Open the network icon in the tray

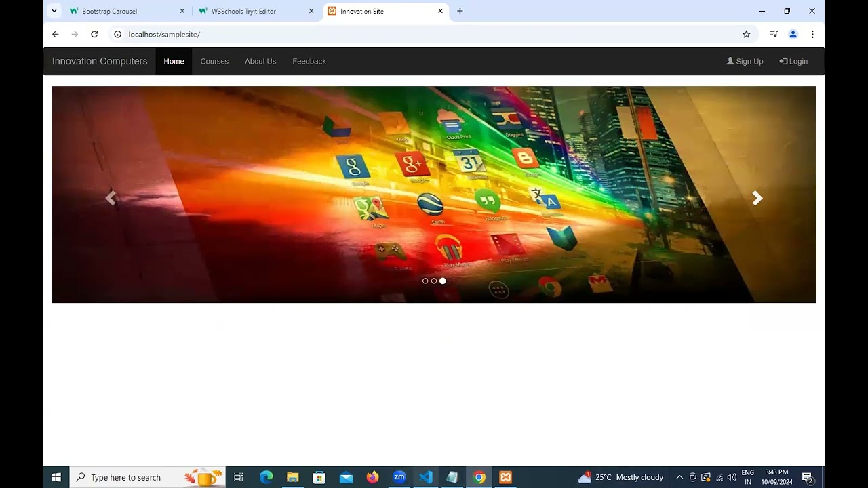719,477
